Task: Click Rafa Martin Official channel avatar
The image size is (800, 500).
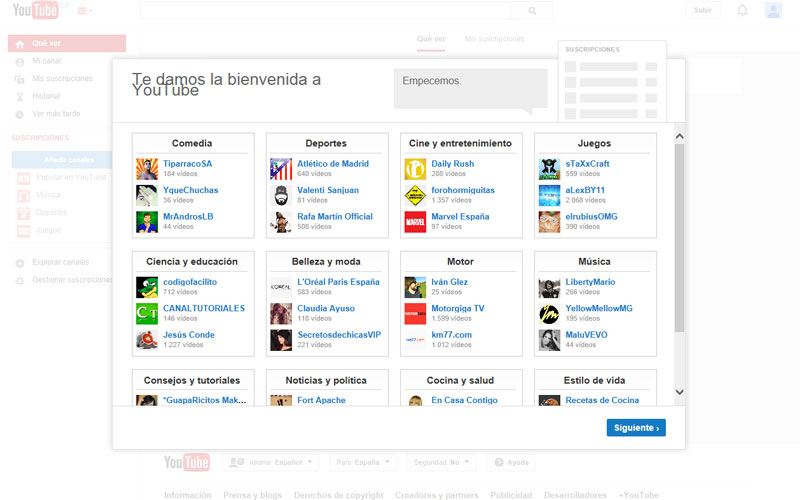Action: (x=281, y=222)
